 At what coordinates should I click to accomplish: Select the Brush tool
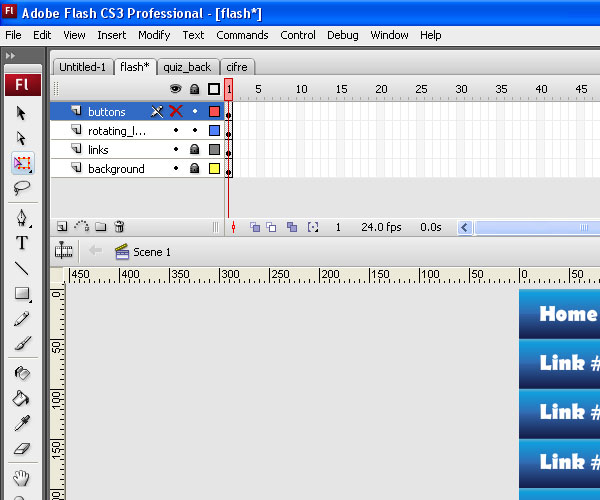pos(23,343)
